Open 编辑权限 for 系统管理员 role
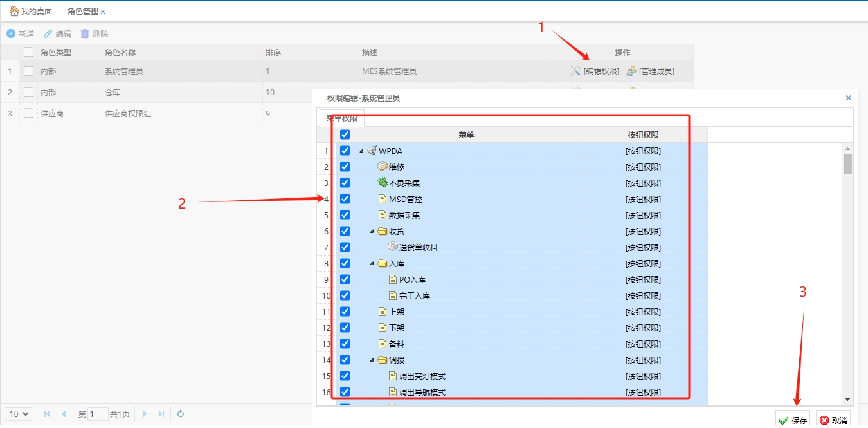This screenshot has width=868, height=428. point(595,71)
